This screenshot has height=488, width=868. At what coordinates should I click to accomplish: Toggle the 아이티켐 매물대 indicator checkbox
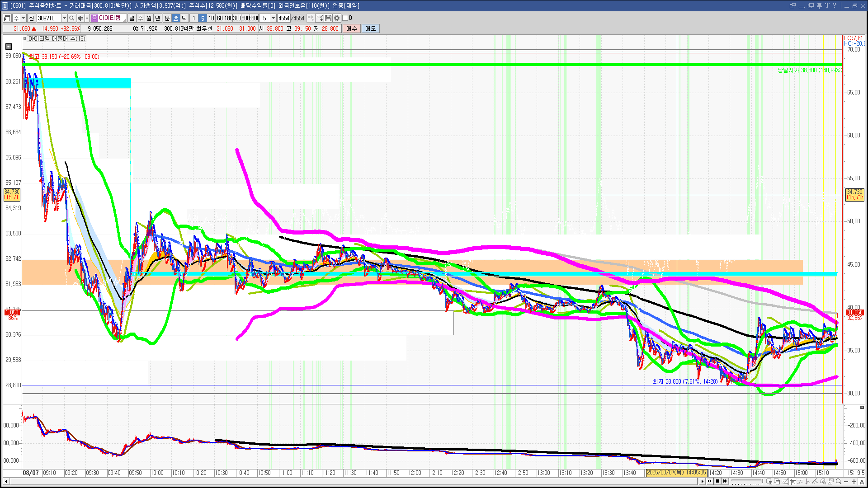coord(25,38)
